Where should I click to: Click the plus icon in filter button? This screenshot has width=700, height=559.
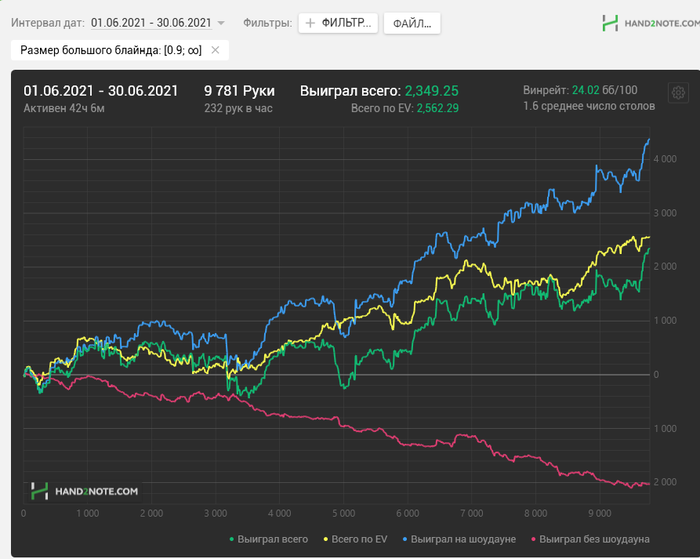(x=310, y=23)
